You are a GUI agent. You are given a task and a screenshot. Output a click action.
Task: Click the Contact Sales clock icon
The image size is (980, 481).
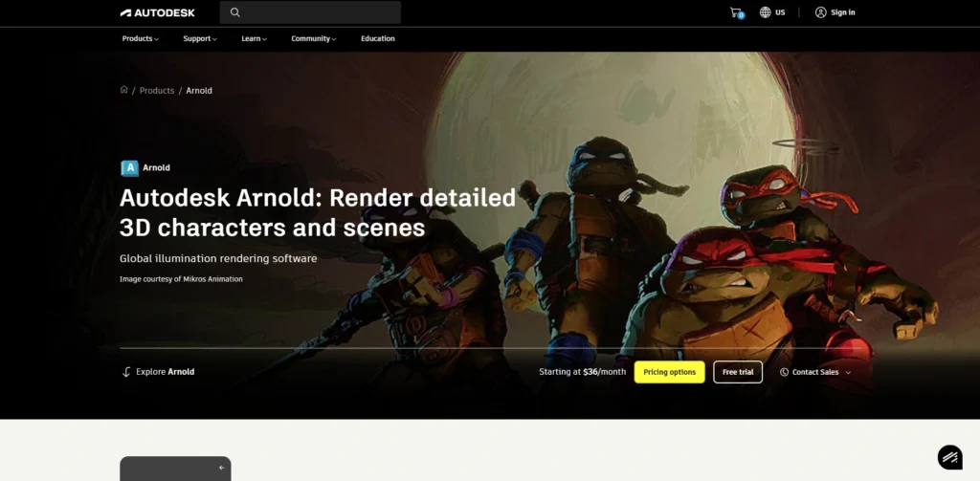[785, 372]
